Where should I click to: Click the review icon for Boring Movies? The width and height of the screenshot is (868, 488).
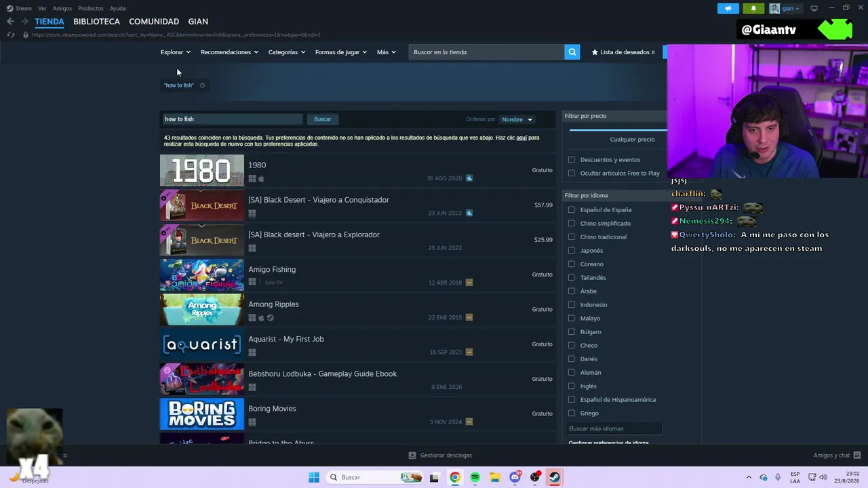point(469,422)
